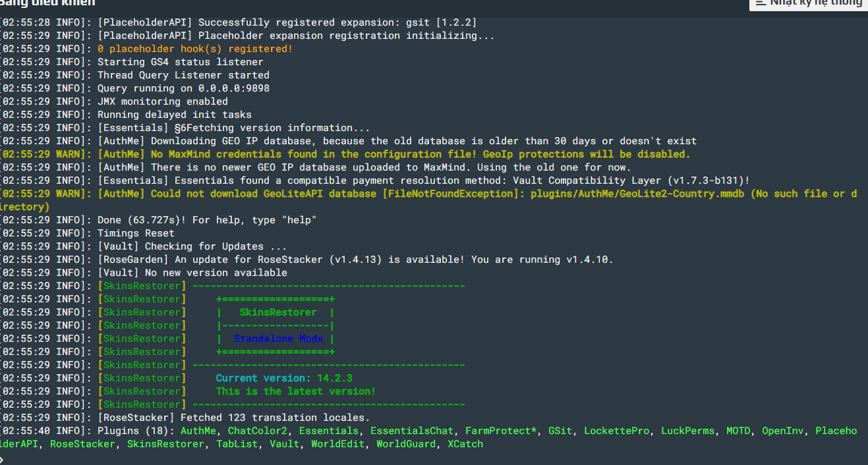Click "This is the latest version!" message
868x465 pixels.
coord(296,391)
